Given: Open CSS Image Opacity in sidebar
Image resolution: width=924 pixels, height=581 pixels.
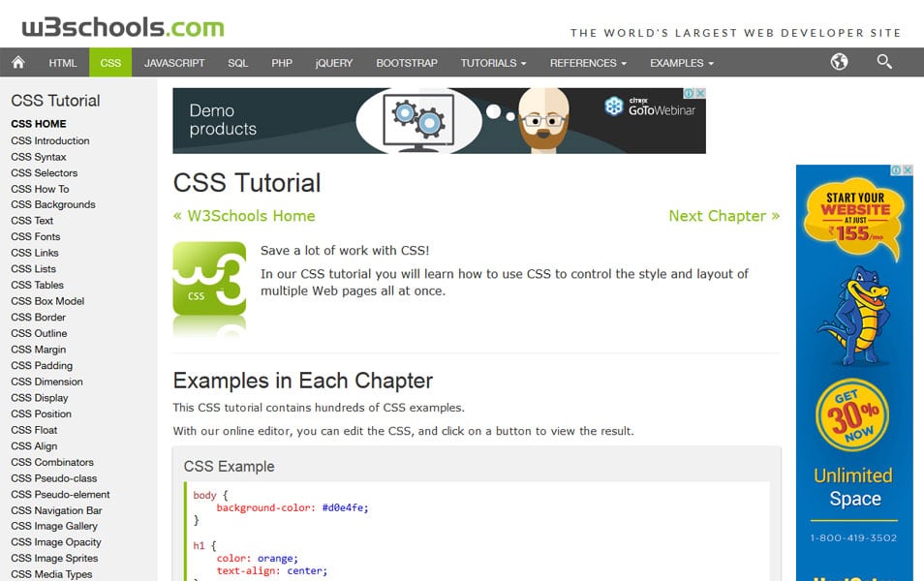Looking at the screenshot, I should click(56, 542).
